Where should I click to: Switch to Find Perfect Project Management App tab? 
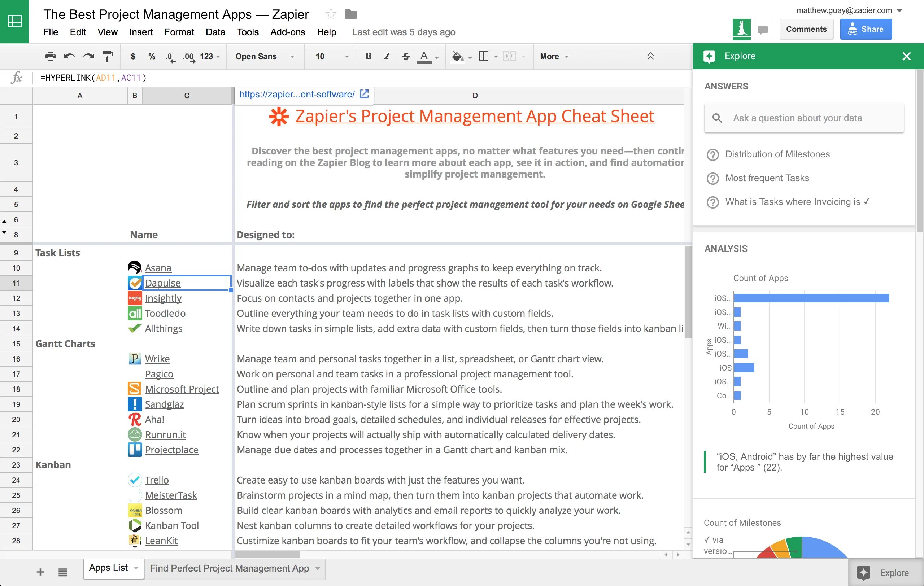[x=230, y=568]
